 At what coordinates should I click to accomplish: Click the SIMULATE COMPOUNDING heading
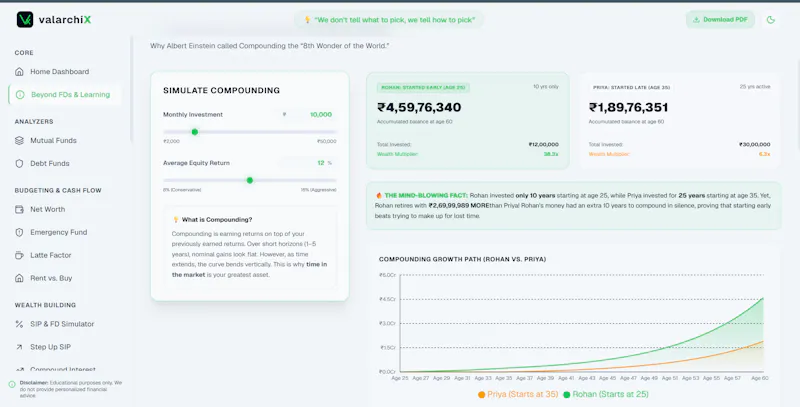pyautogui.click(x=221, y=90)
